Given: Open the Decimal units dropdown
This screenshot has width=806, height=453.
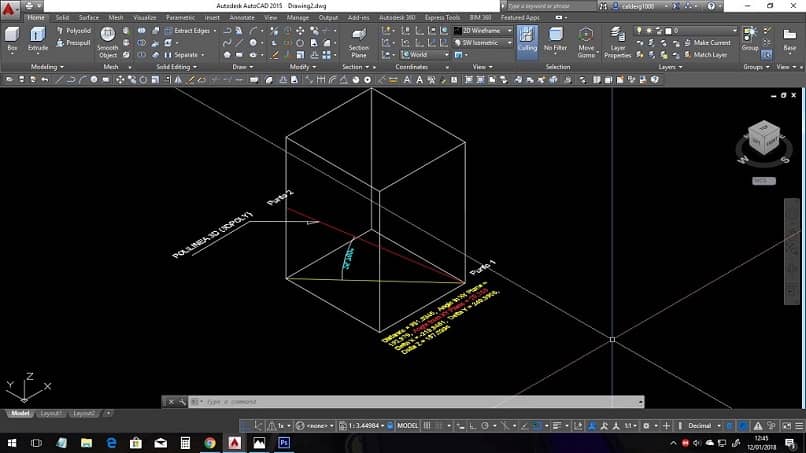Looking at the screenshot, I should 703,426.
